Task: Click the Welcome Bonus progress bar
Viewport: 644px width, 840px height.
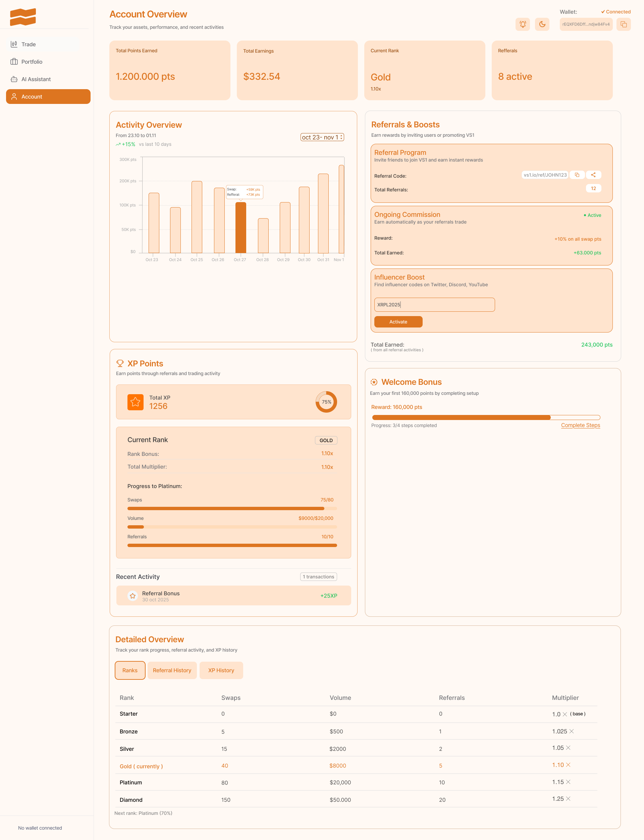Action: point(486,417)
